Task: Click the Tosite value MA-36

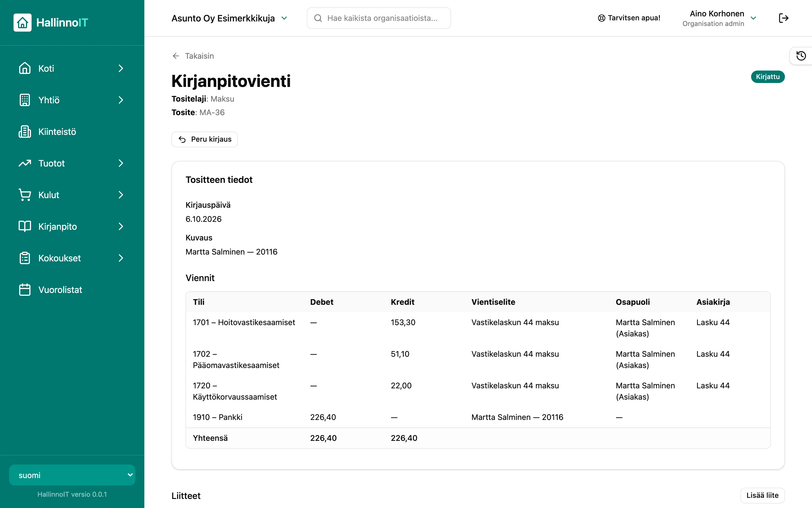Action: (212, 112)
